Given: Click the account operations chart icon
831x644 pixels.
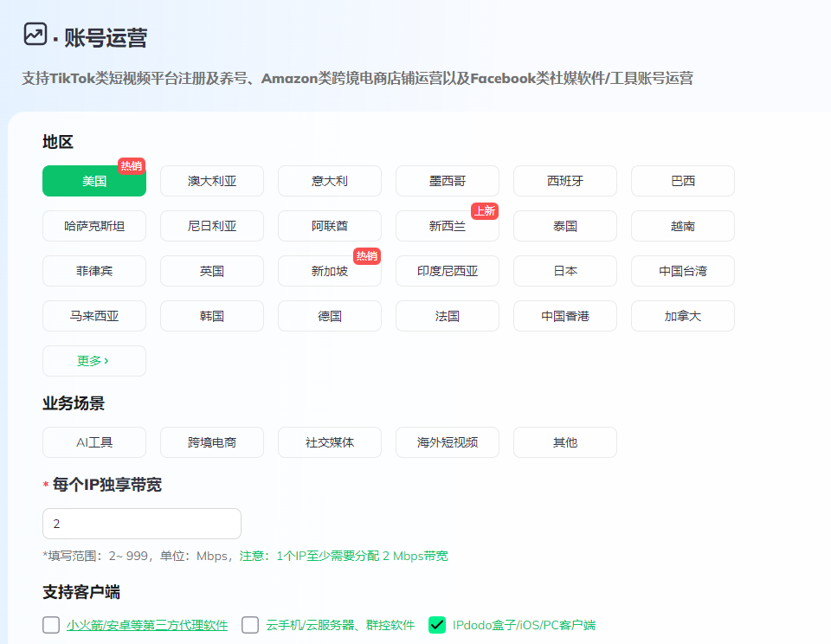Looking at the screenshot, I should tap(35, 35).
